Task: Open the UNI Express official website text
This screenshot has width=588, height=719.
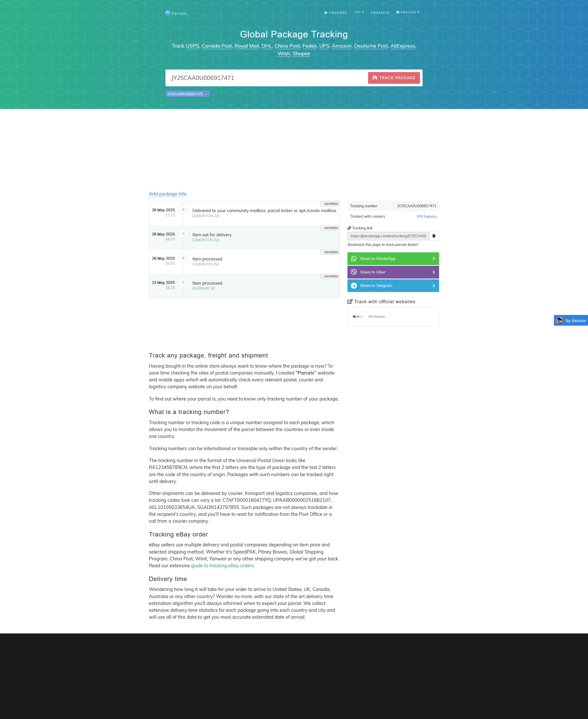Action: coord(376,317)
